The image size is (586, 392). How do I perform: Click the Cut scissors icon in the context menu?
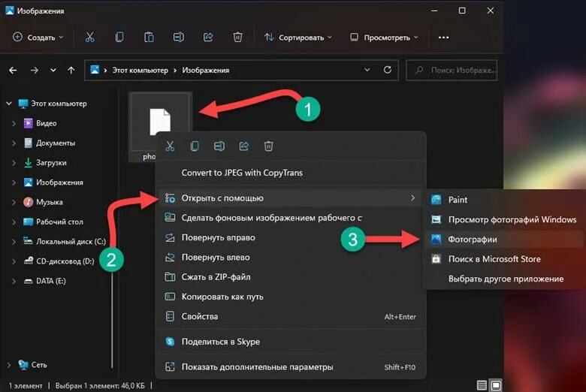click(170, 146)
